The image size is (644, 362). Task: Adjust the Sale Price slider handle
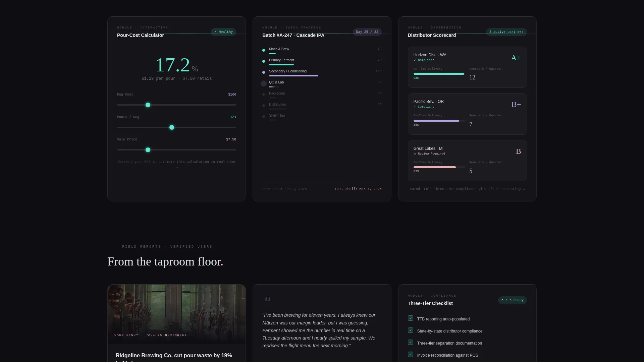click(148, 150)
